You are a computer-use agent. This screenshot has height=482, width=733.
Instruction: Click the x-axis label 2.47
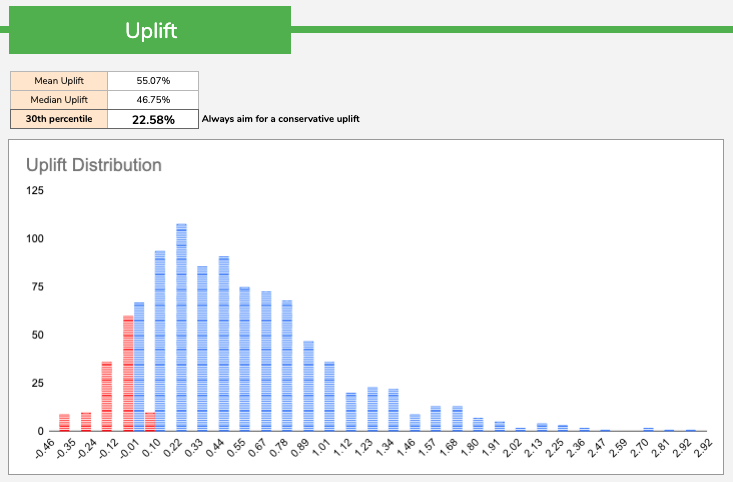597,448
